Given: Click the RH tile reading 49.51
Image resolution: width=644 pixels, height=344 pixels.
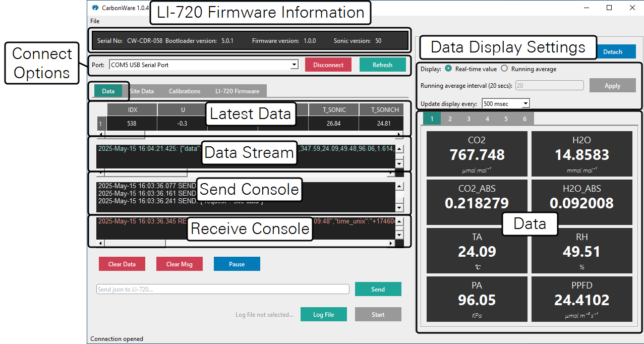Looking at the screenshot, I should point(582,250).
